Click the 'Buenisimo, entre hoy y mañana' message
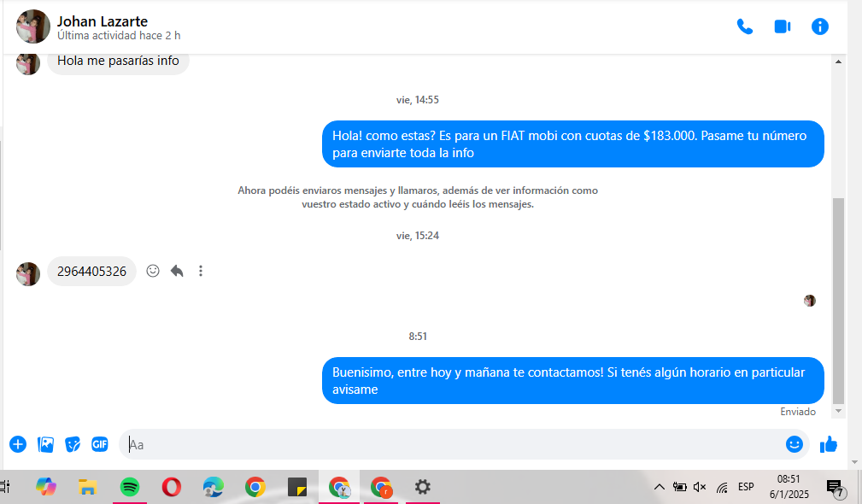This screenshot has width=862, height=504. (x=573, y=380)
